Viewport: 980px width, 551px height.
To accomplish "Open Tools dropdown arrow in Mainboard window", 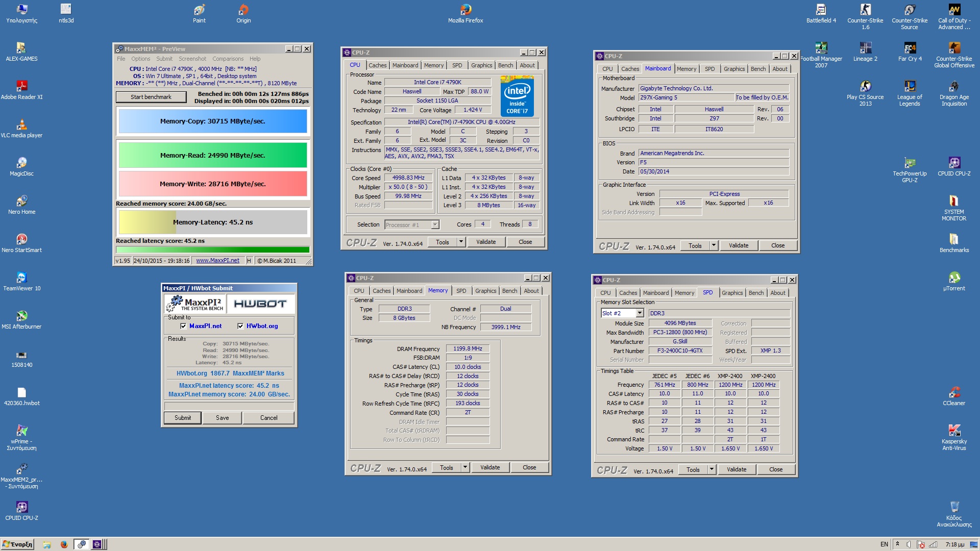I will click(x=714, y=245).
